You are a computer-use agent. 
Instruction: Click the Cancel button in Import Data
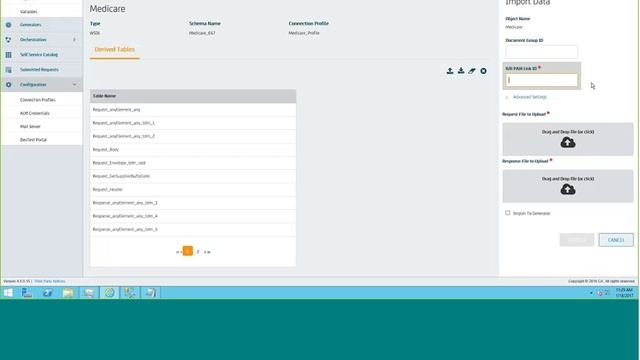click(616, 240)
